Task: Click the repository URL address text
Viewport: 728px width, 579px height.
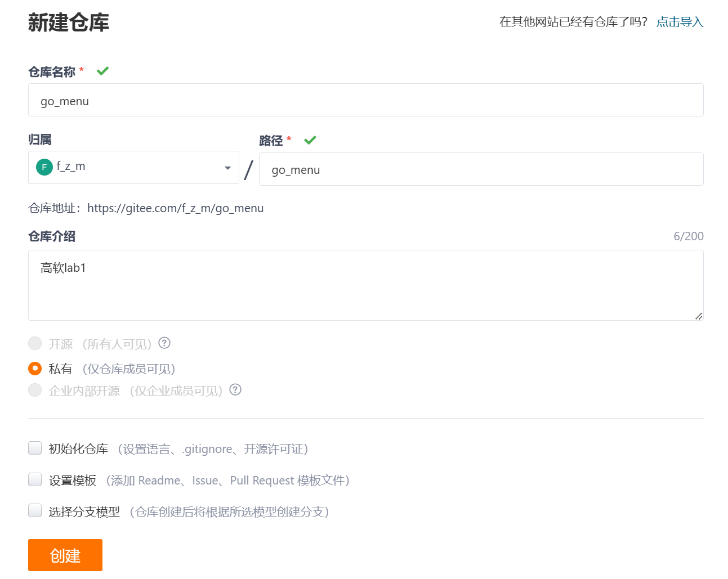Action: click(175, 208)
